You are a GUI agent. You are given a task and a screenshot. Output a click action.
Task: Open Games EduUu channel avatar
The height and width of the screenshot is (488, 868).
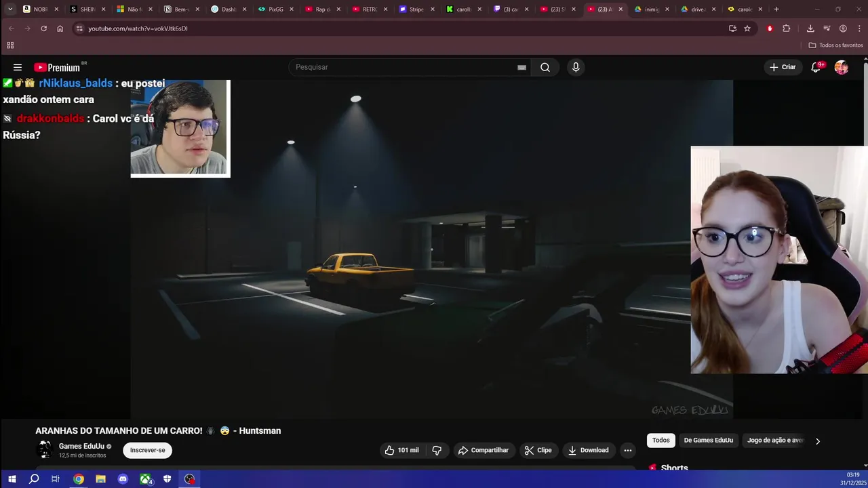(x=45, y=449)
